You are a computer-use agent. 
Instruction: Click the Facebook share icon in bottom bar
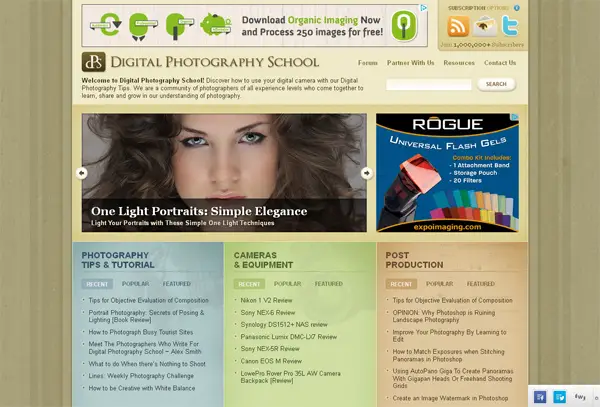point(541,397)
